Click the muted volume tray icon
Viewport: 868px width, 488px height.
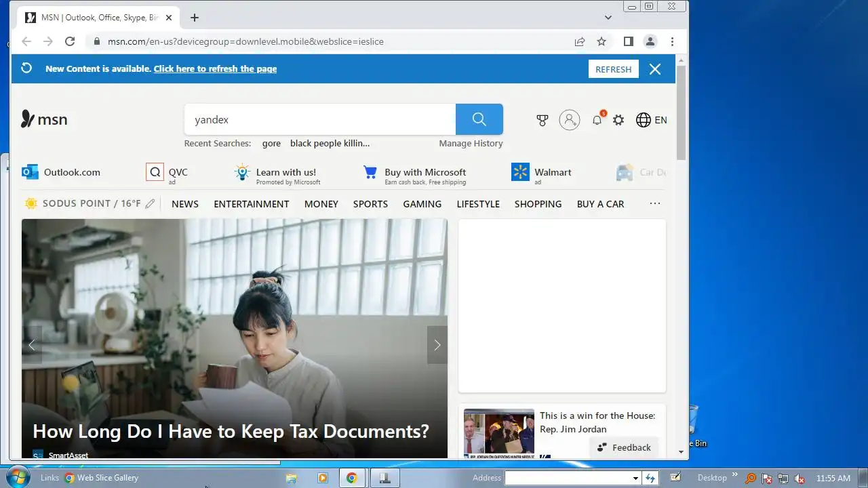(800, 479)
